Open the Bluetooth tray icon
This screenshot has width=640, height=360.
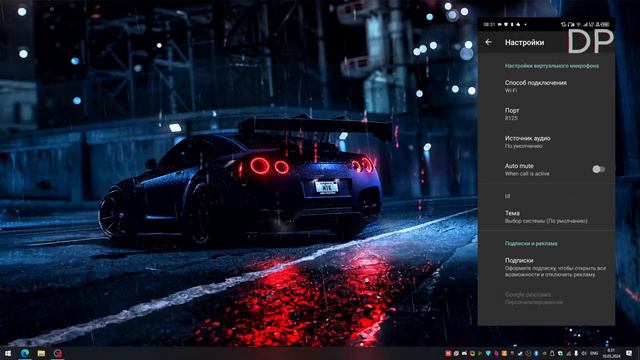tap(536, 353)
